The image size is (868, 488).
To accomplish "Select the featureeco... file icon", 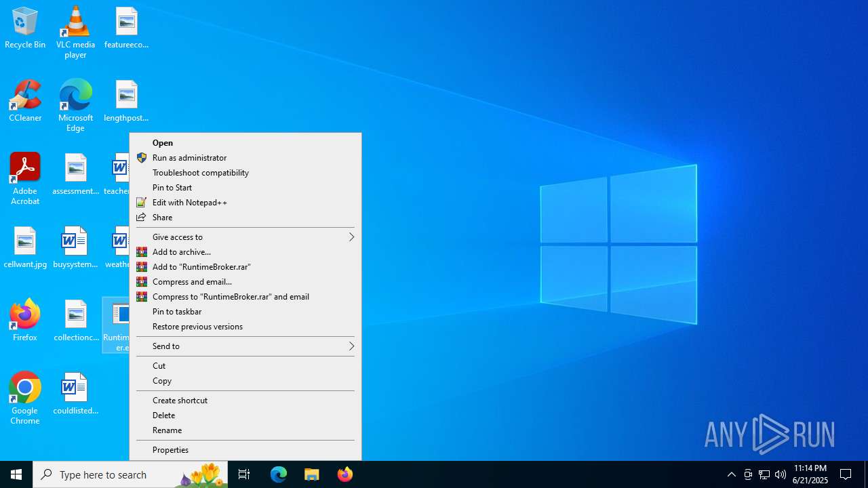I will coord(126,28).
